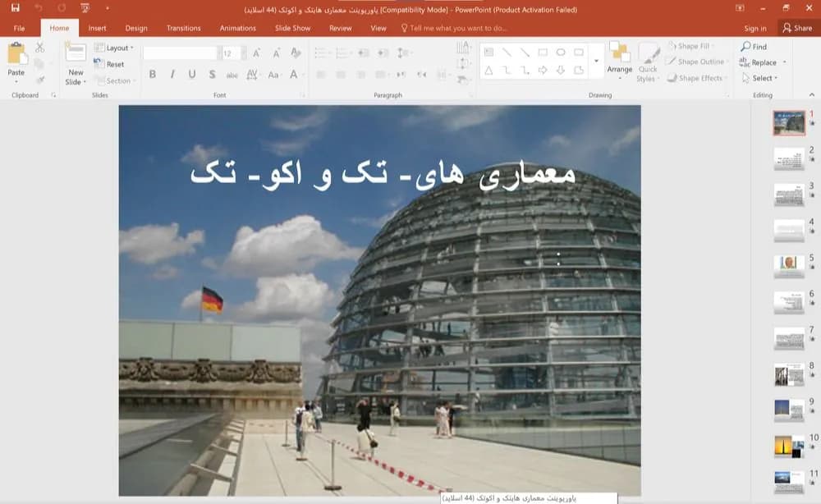Open the Customize Quick Access Toolbar arrow

[108, 8]
